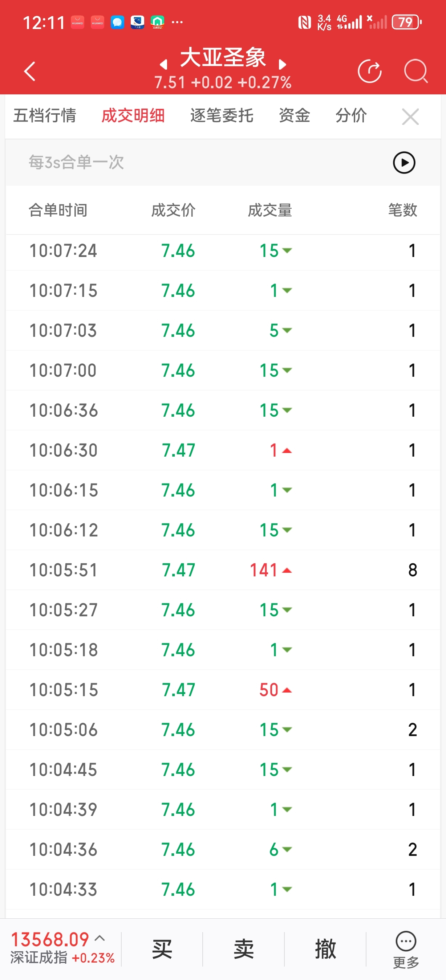Tap the 卖 sell button
Screen dimensions: 446x980
(244, 949)
